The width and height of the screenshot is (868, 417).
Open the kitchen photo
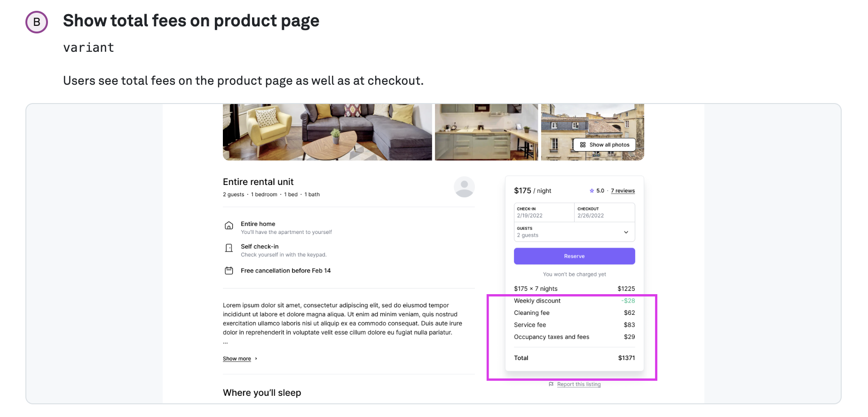(x=486, y=132)
